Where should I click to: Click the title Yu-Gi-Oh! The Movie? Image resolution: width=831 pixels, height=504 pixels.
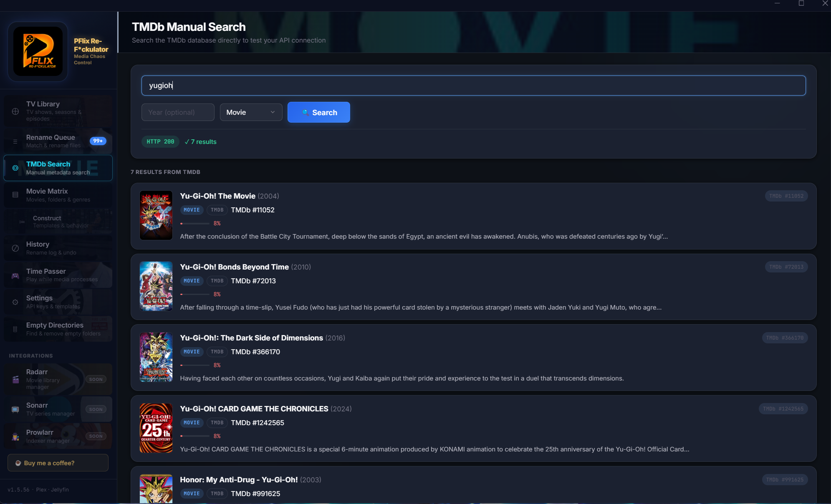click(x=218, y=196)
